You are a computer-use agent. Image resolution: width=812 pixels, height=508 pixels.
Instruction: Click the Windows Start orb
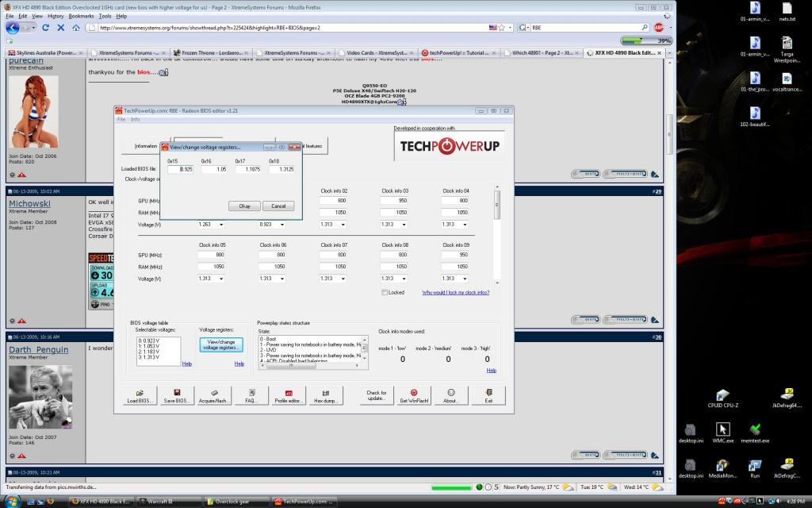tap(11, 501)
